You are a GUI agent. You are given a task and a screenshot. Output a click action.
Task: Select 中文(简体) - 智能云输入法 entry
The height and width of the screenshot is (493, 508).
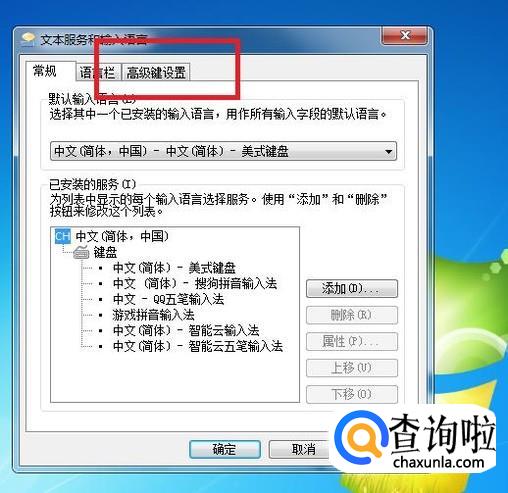tap(186, 330)
